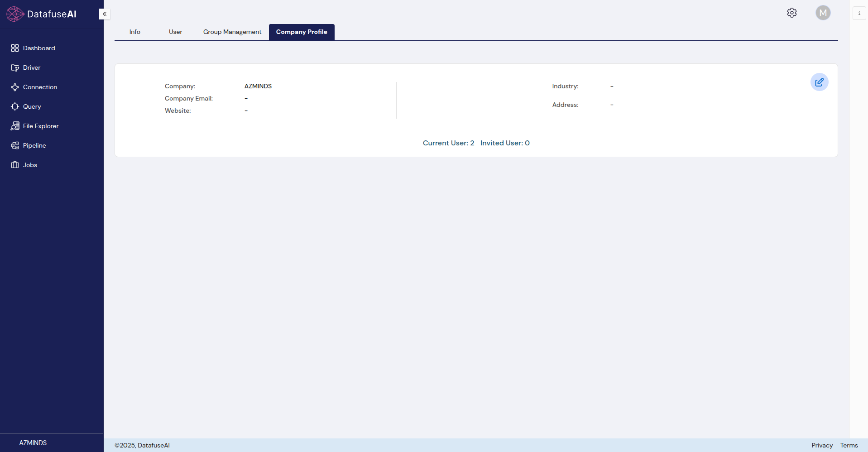Select the Company Profile tab

[x=302, y=32]
